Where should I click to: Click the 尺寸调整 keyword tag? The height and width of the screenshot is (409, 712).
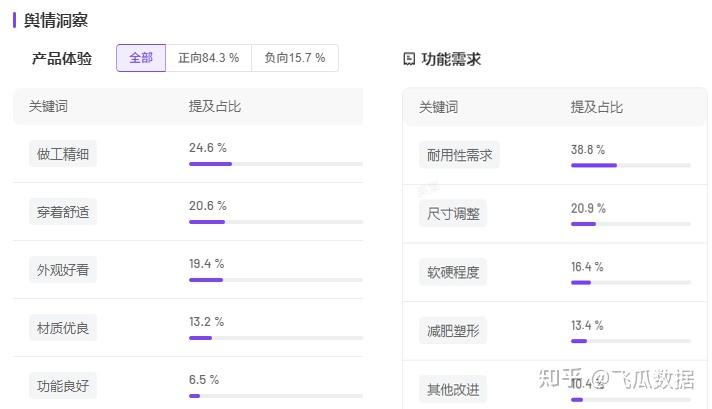click(453, 213)
